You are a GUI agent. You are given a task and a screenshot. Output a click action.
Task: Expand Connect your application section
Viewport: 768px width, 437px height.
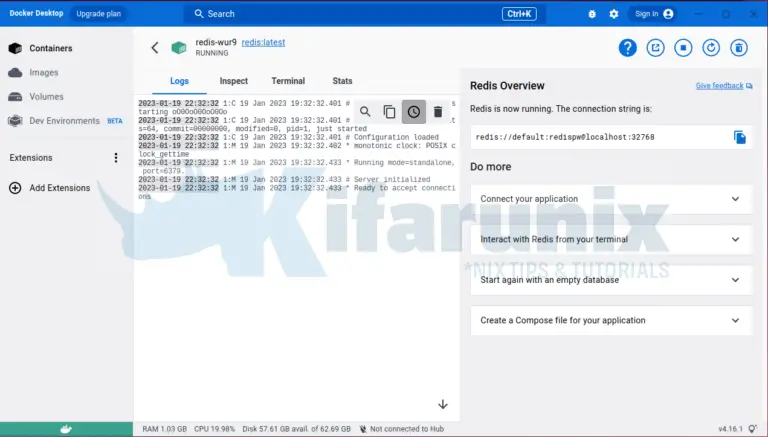tap(610, 199)
